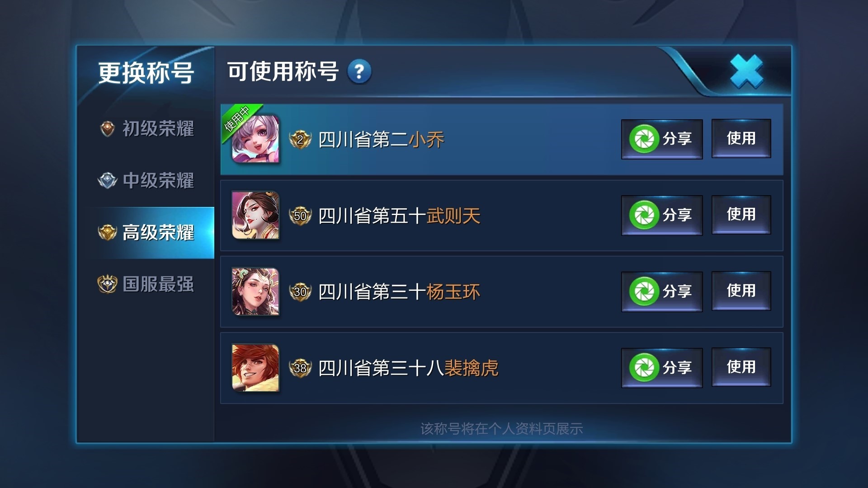Screen dimensions: 868x488
Task: Select the 高级荣耀 tab
Action: click(146, 233)
